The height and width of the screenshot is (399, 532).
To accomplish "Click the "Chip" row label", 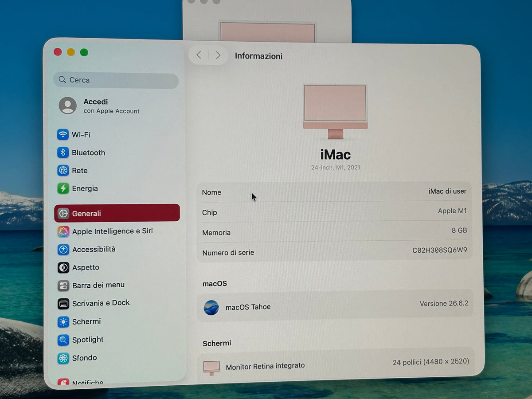I will (x=210, y=213).
